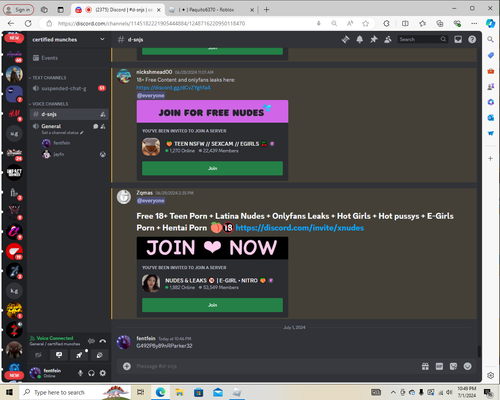Viewport: 500px width, 400px height.
Task: Toggle the member list panel
Action: (x=388, y=39)
